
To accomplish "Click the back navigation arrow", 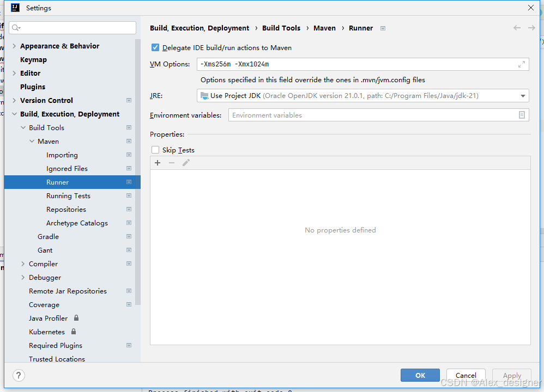I will (517, 28).
